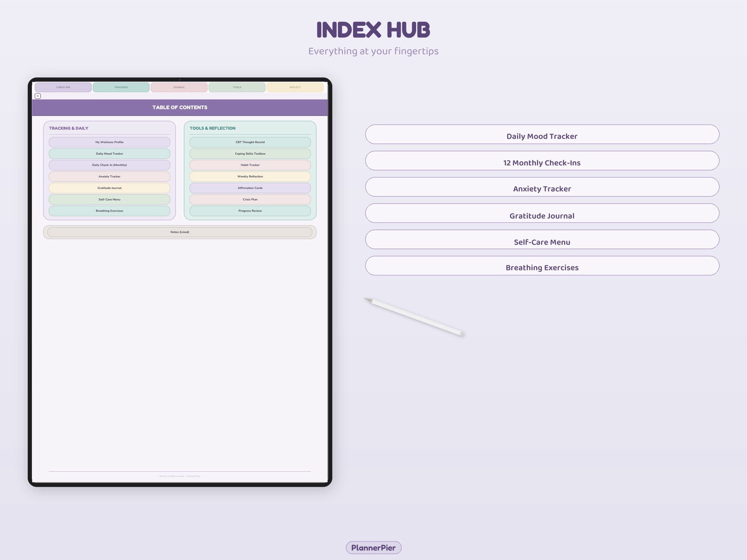Image resolution: width=747 pixels, height=560 pixels.
Task: Click Self-Care Menu under Tracking & Daily
Action: pos(109,199)
